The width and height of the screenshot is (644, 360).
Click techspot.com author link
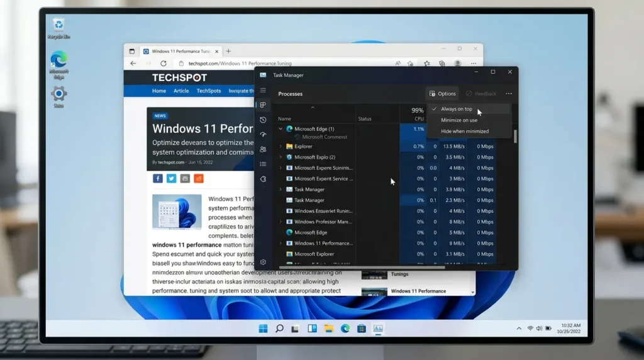(171, 162)
